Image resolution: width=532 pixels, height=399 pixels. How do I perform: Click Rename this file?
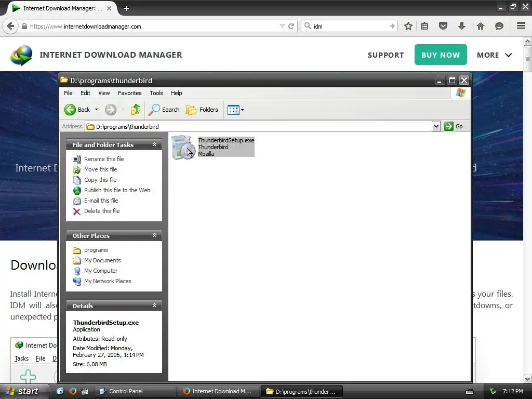click(x=104, y=159)
